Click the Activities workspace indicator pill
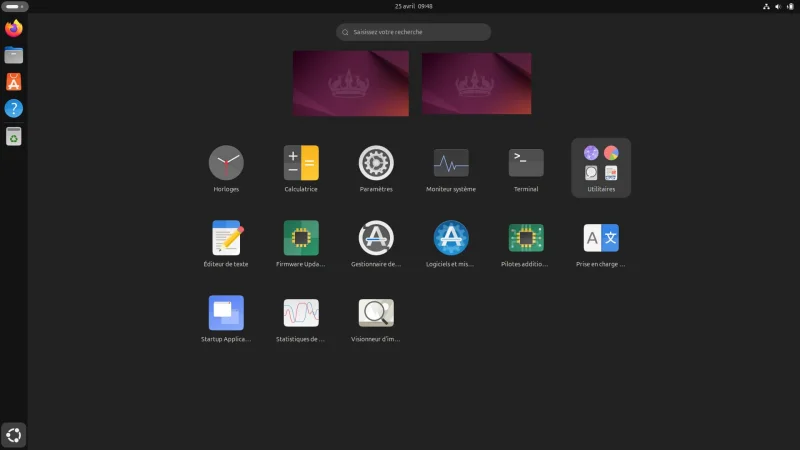800x450 pixels. (x=15, y=6)
